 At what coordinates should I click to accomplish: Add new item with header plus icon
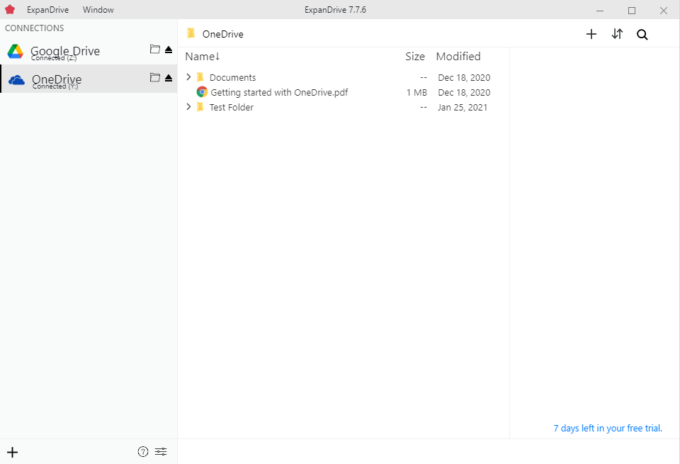591,34
